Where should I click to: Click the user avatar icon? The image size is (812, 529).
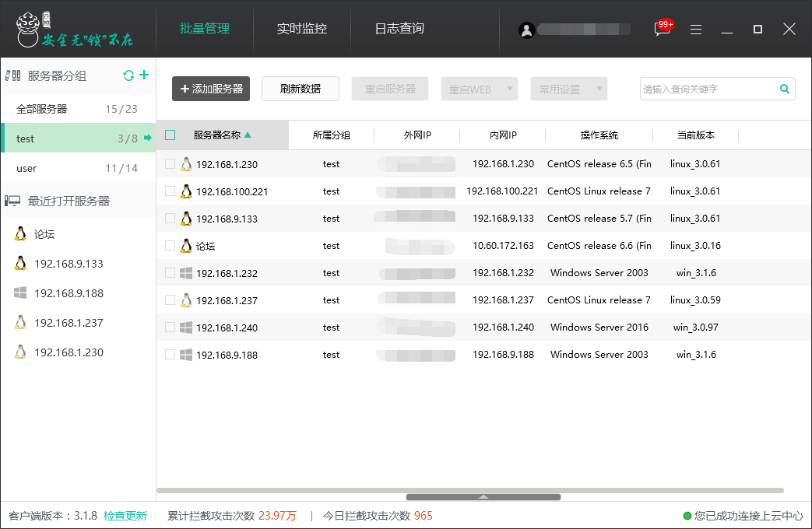(527, 30)
